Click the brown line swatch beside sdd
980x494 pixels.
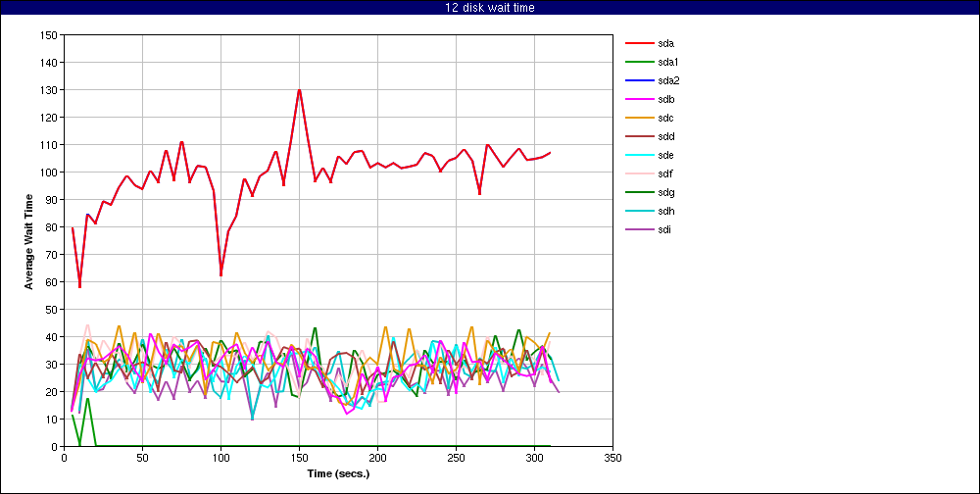[x=638, y=136]
